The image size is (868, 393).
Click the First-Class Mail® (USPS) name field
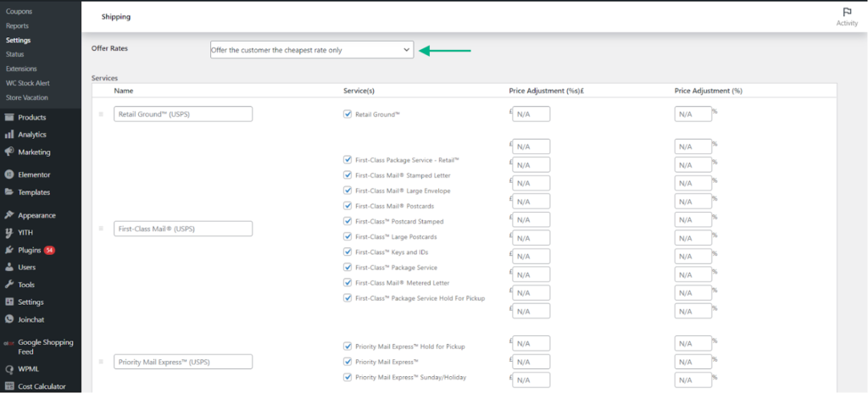tap(183, 229)
